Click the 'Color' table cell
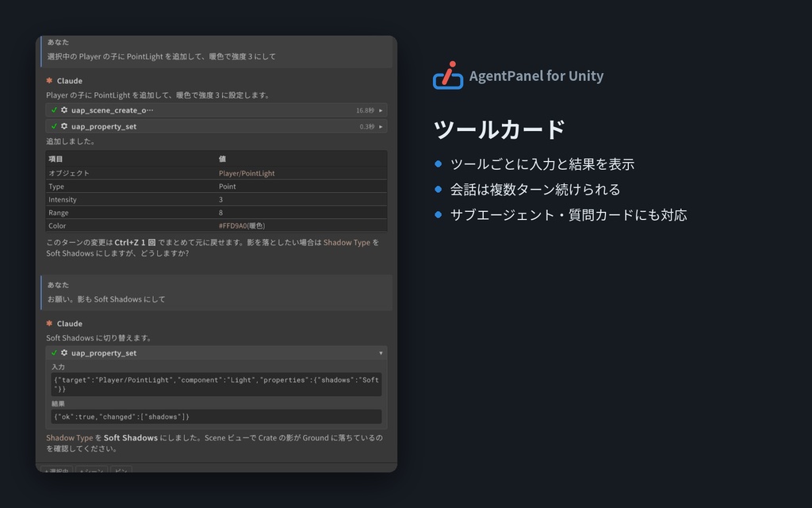Viewport: 812px width, 508px height. click(57, 225)
